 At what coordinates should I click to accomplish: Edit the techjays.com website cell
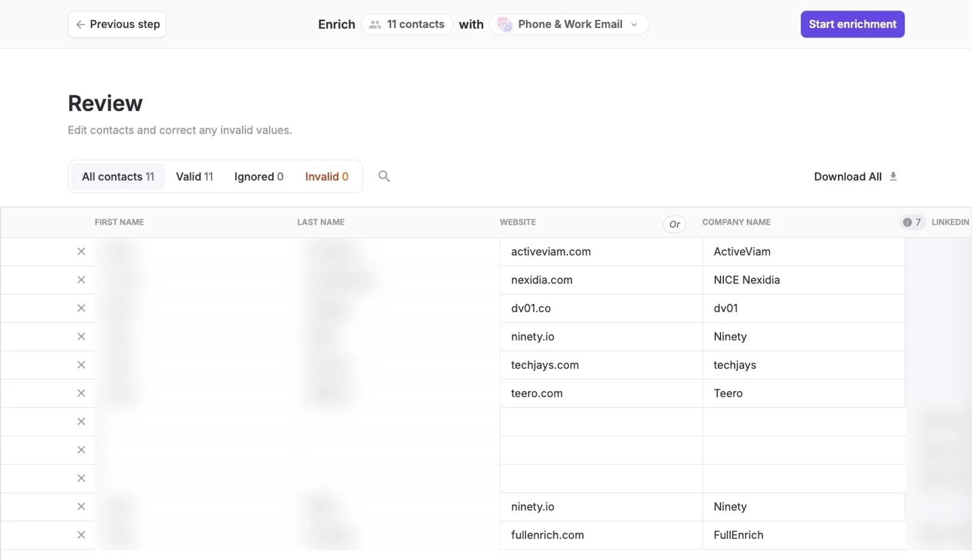[x=601, y=365]
